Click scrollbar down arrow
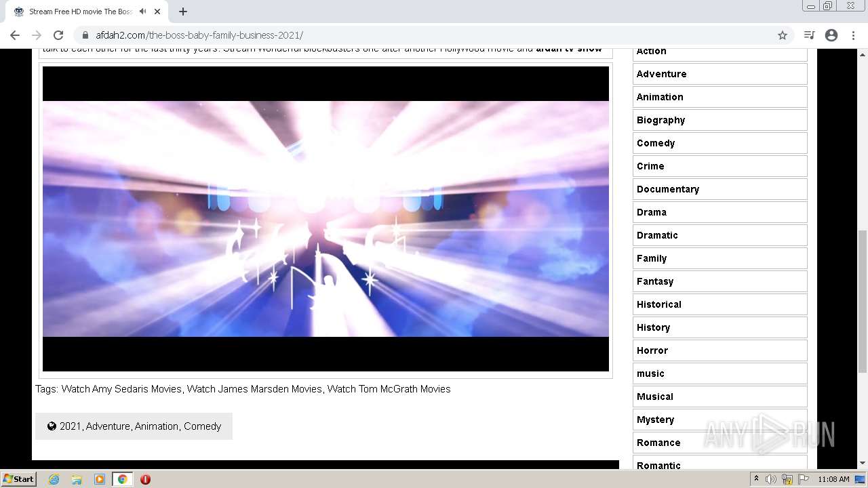Viewport: 868px width, 488px height. (863, 464)
